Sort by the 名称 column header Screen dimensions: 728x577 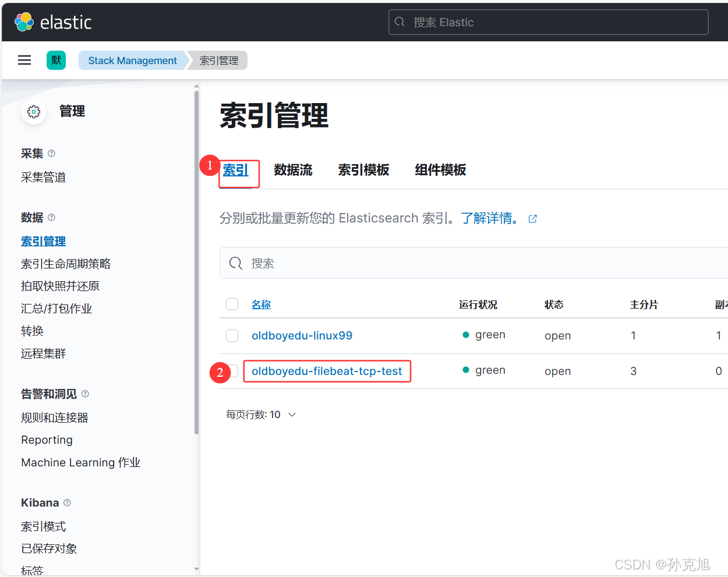(261, 305)
